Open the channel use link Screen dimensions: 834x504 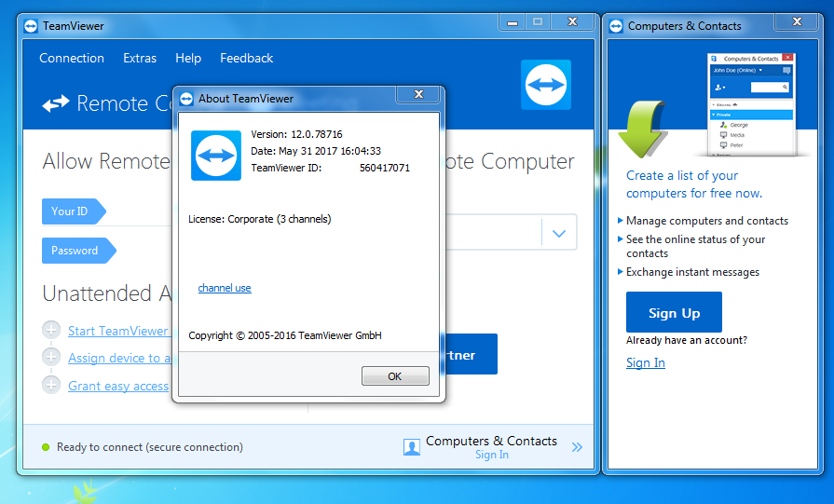coord(225,288)
